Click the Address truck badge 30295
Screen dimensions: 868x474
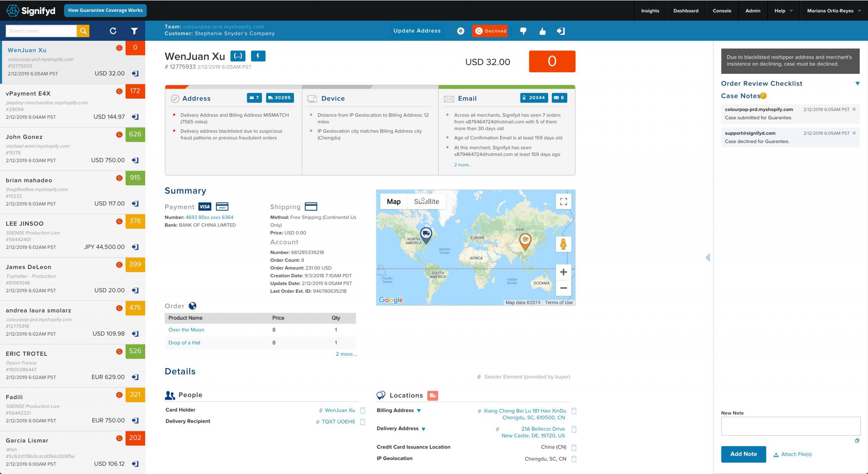point(280,98)
